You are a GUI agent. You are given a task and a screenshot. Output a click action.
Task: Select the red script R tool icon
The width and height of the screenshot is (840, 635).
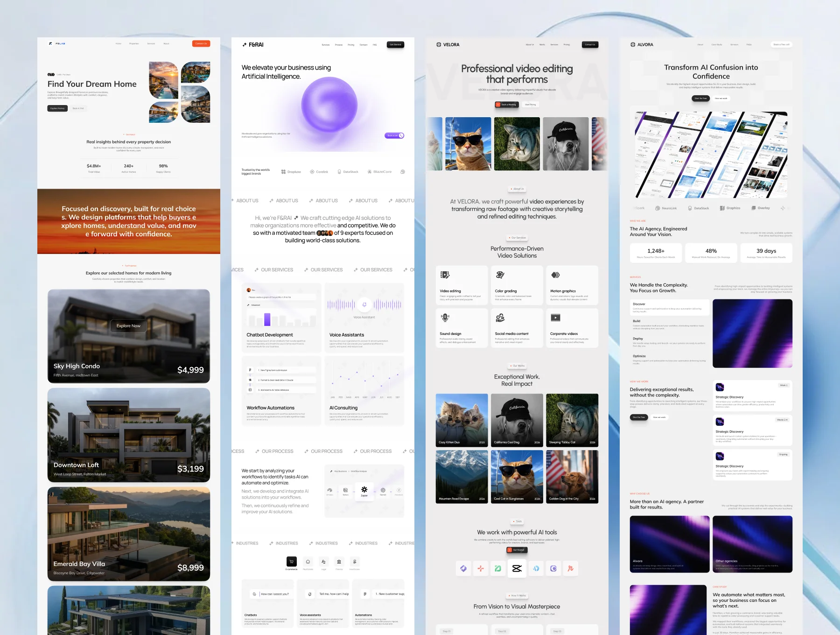pos(570,568)
